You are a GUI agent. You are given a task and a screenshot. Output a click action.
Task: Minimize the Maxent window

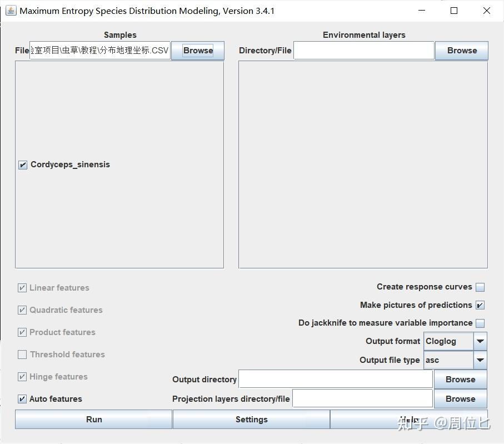point(422,11)
